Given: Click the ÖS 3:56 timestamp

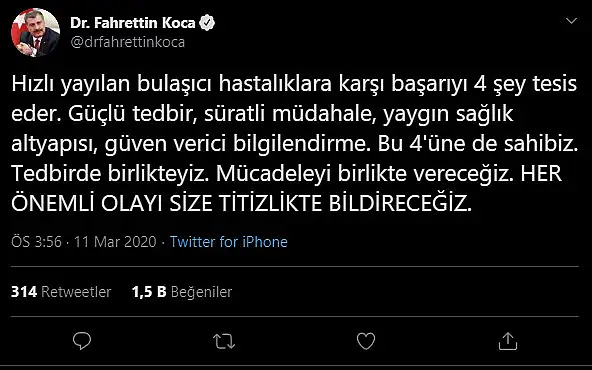Looking at the screenshot, I should coord(36,242).
